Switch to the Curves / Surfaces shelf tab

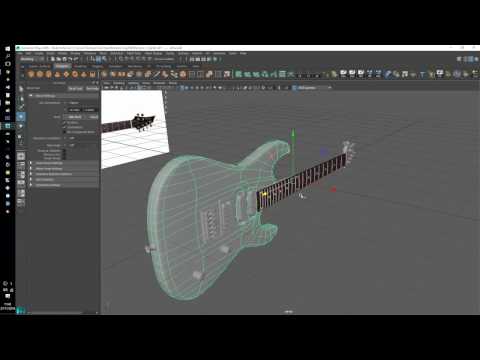[x=39, y=66]
